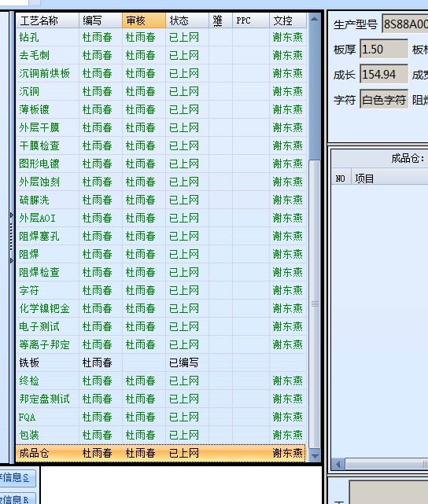Screen dimensions: 428x504
Task: Open the 信息R tab button
Action: pyautogui.click(x=17, y=498)
